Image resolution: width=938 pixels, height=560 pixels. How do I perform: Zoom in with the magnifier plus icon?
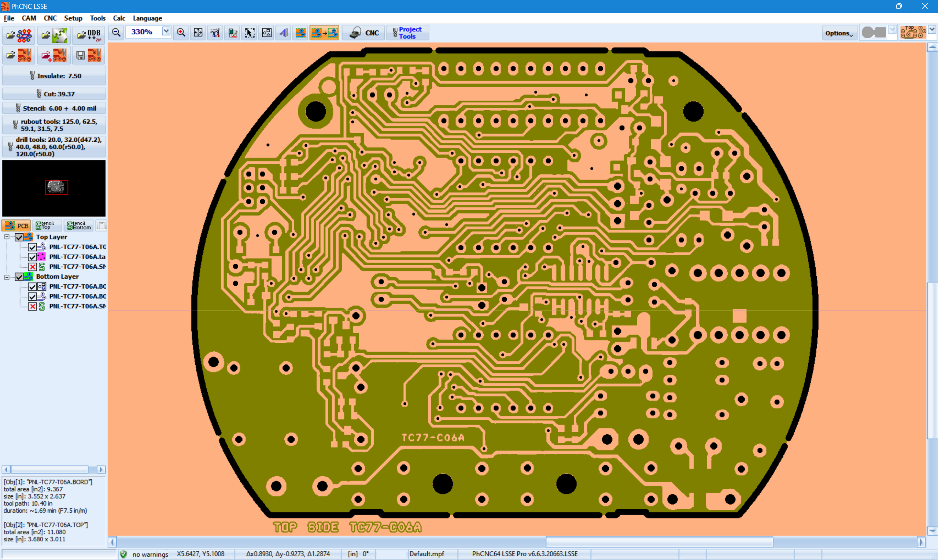point(181,33)
